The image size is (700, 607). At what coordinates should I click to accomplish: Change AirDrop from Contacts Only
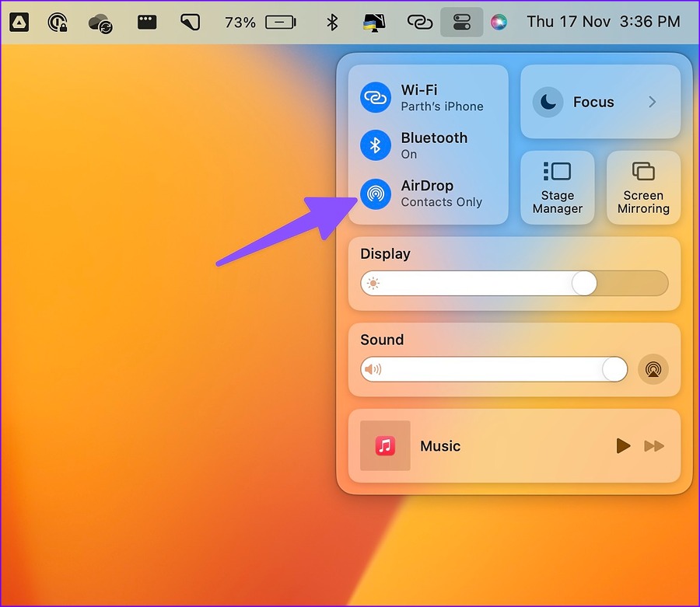point(428,194)
